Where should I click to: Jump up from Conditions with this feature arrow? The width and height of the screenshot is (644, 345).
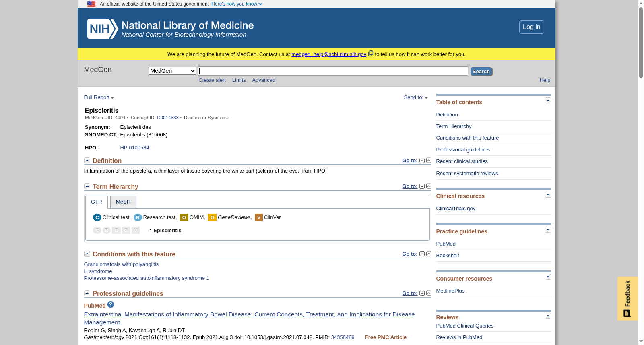[x=429, y=254]
